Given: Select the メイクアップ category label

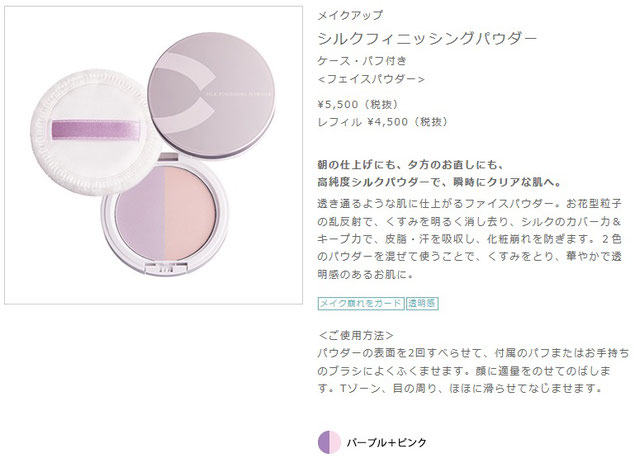Looking at the screenshot, I should click(x=350, y=15).
